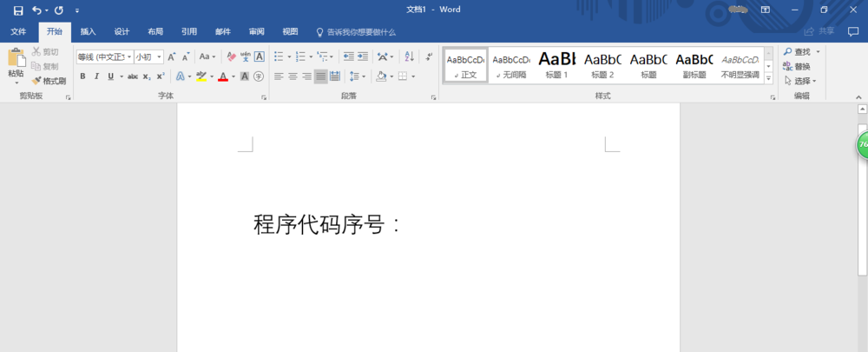Click the Shrink Font icon
The width and height of the screenshot is (868, 352).
click(x=186, y=56)
